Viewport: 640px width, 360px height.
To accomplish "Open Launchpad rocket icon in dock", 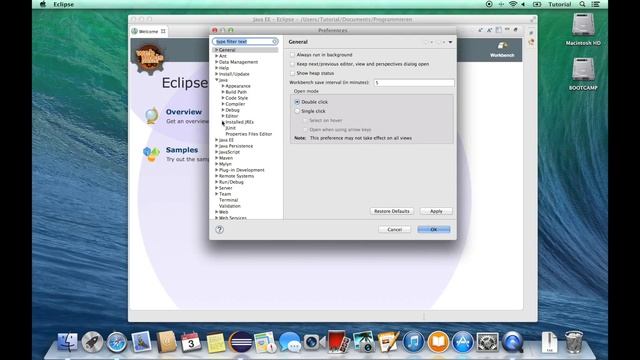I will [92, 342].
